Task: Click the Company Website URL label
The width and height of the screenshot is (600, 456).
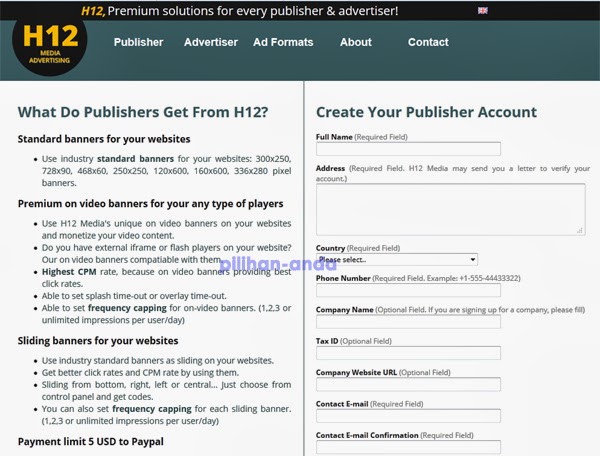Action: coord(356,372)
